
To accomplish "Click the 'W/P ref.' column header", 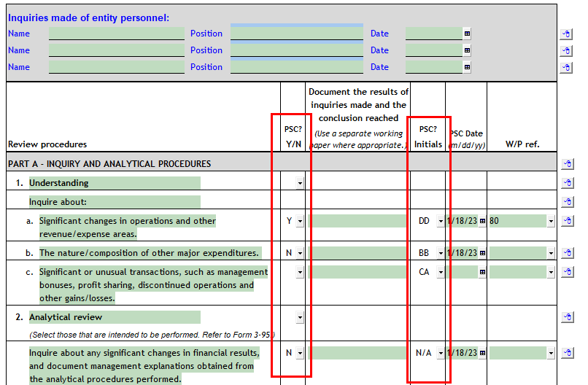I will pos(522,144).
